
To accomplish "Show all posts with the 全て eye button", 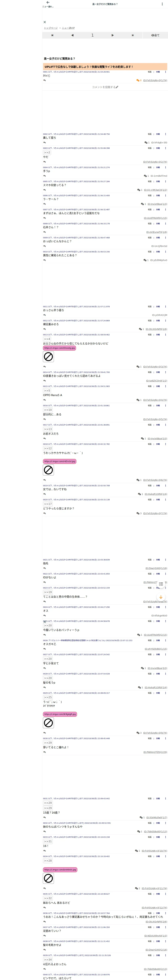I will [155, 35].
